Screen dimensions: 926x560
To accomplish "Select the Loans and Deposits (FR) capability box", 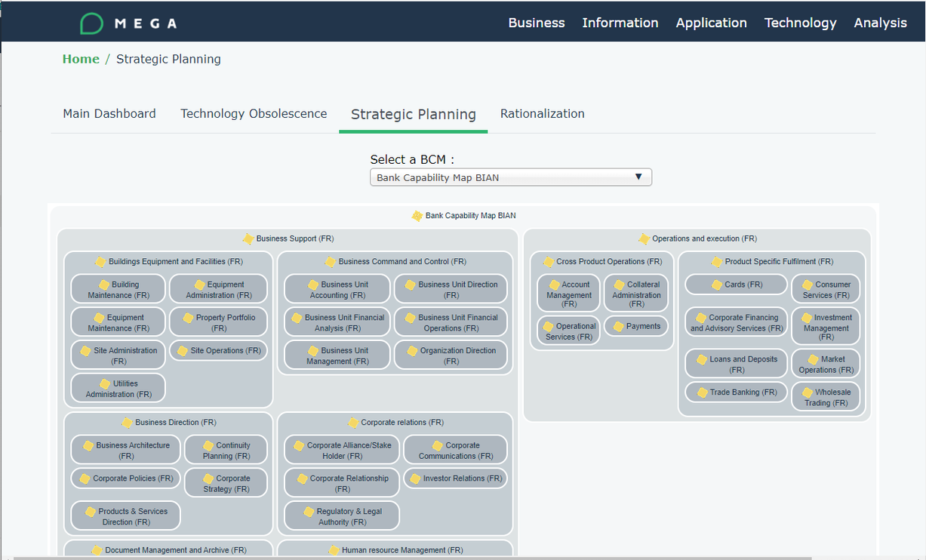I will pyautogui.click(x=737, y=364).
